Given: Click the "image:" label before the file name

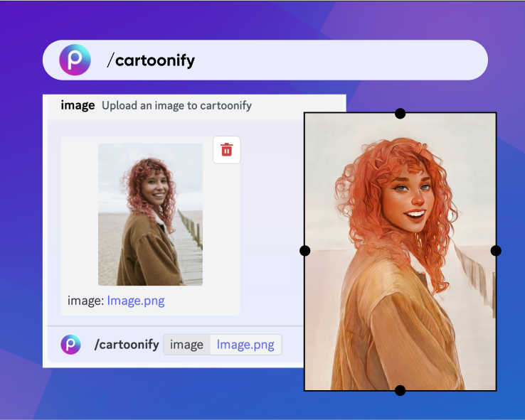Looking at the screenshot, I should click(85, 301).
